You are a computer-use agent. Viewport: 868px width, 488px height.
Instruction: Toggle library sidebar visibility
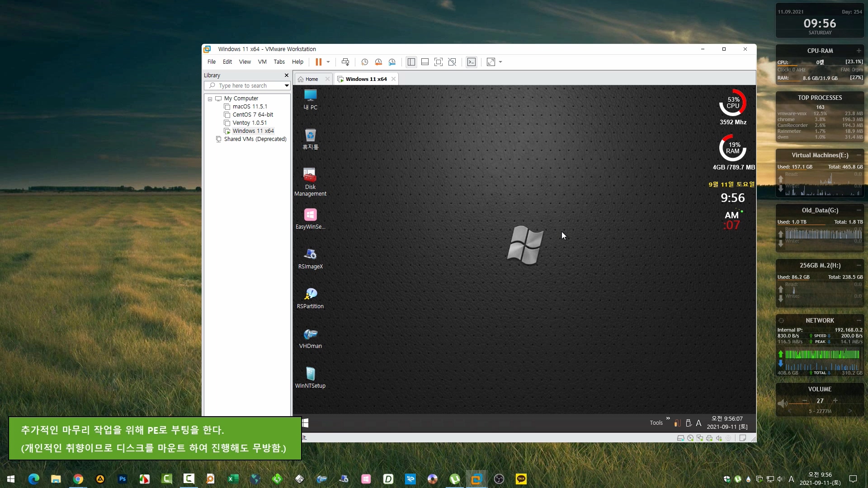411,62
